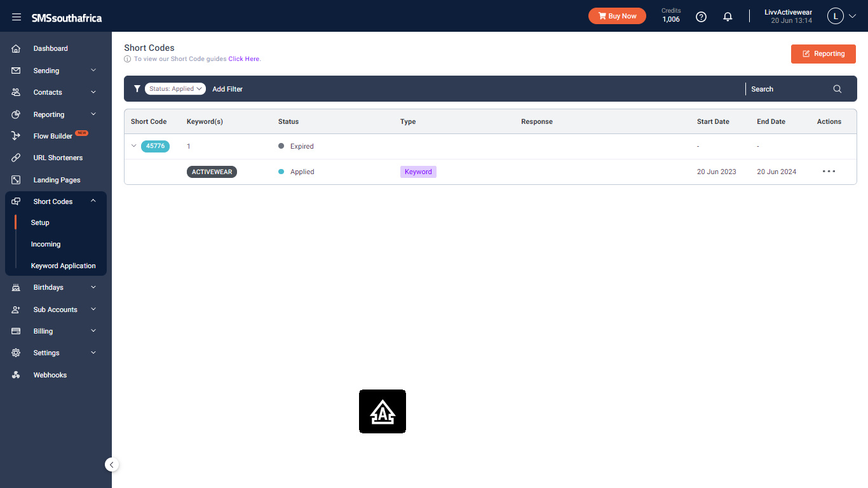Image resolution: width=868 pixels, height=488 pixels.
Task: Open the Status: Applied filter dropdown
Action: point(175,89)
